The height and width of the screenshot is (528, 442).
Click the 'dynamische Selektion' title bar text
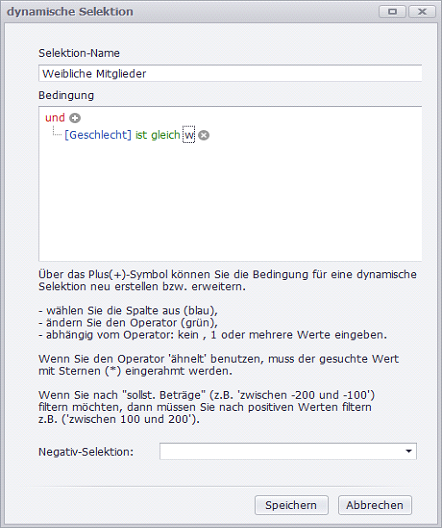70,12
